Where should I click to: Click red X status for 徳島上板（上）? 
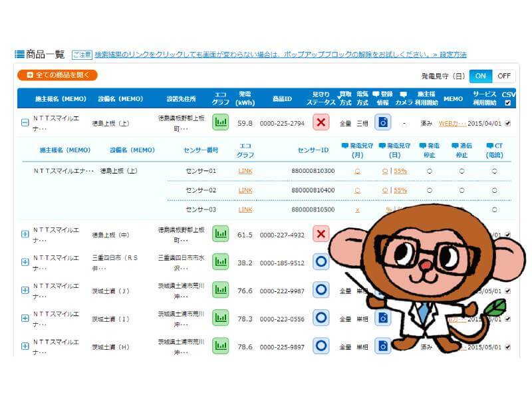tap(321, 122)
